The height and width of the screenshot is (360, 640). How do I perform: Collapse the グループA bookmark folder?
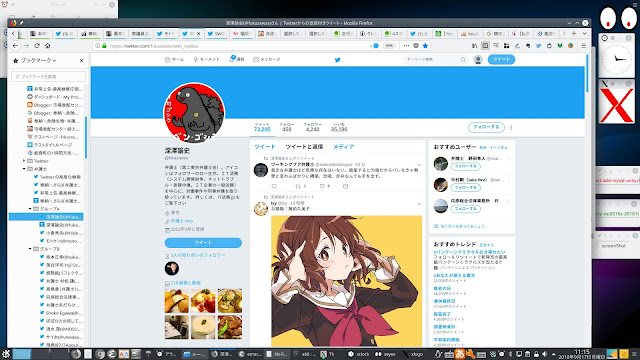(30, 209)
